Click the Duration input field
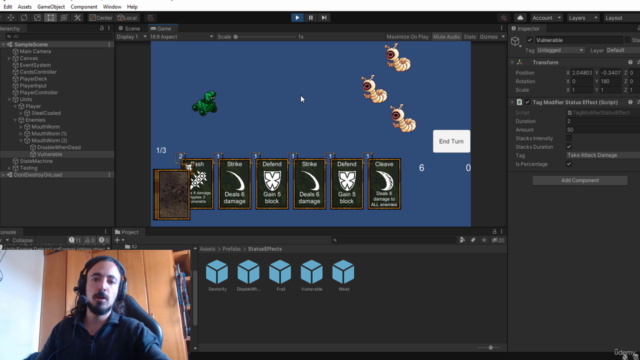The width and height of the screenshot is (640, 360). pyautogui.click(x=603, y=121)
